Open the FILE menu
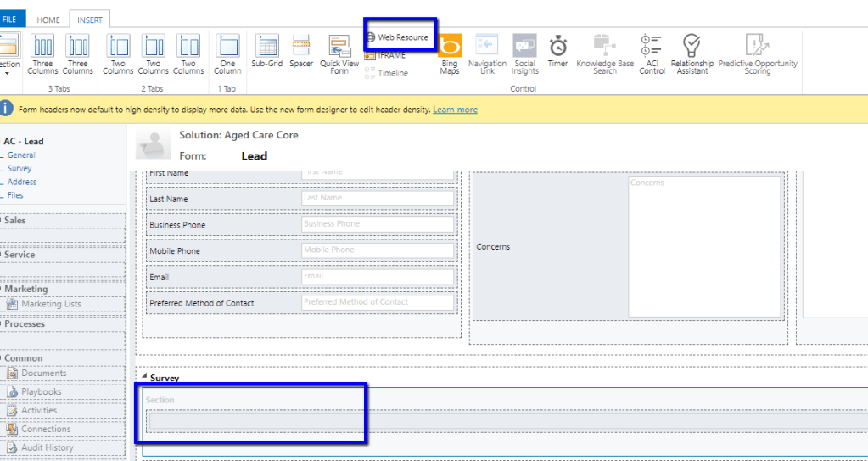This screenshot has width=868, height=461. pos(9,20)
